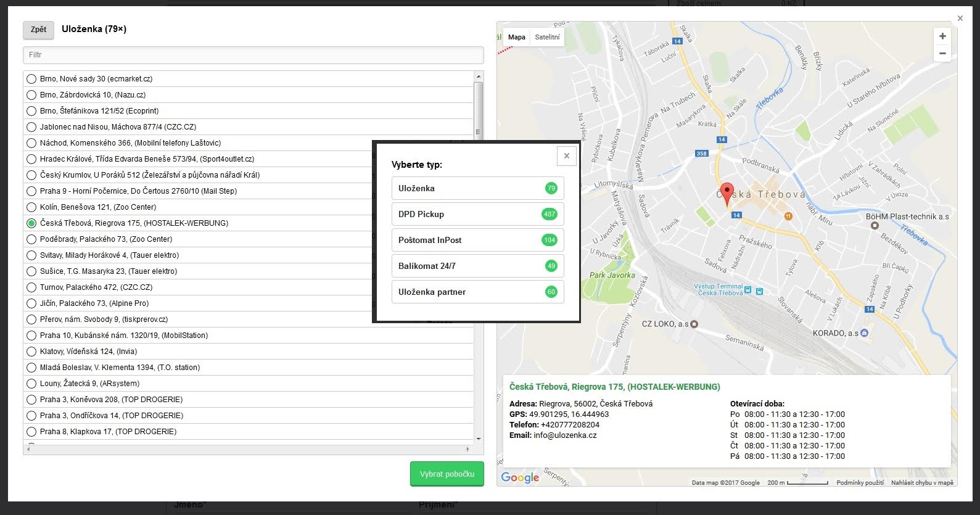Switch map to Mapa view
The image size is (980, 515).
coord(516,37)
